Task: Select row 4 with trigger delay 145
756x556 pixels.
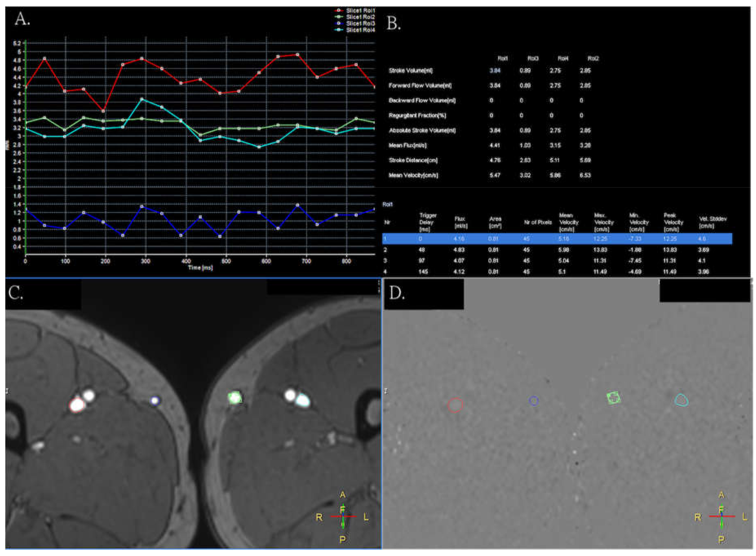Action: point(423,272)
